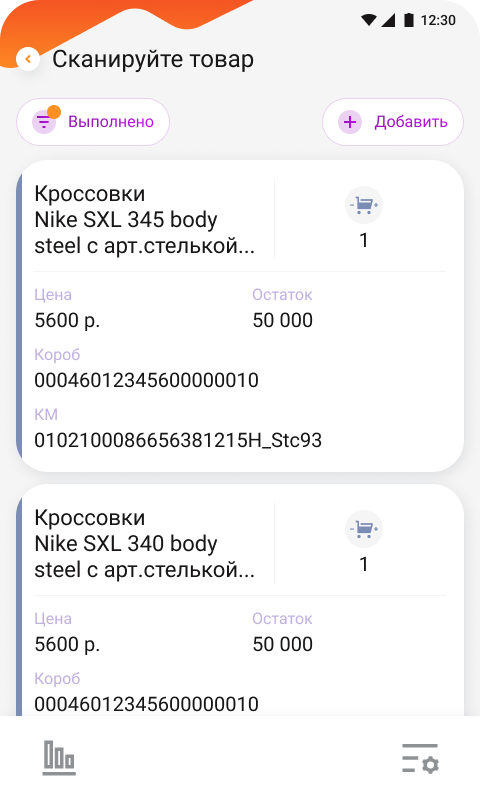Tap cart icon of Nike SXL 345 card
The image size is (480, 800).
(364, 205)
